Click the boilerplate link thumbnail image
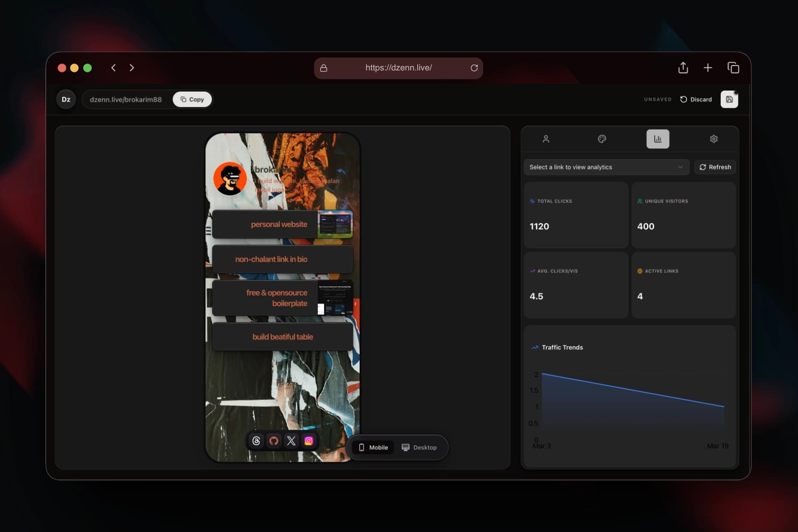Image resolution: width=798 pixels, height=532 pixels. click(x=335, y=298)
